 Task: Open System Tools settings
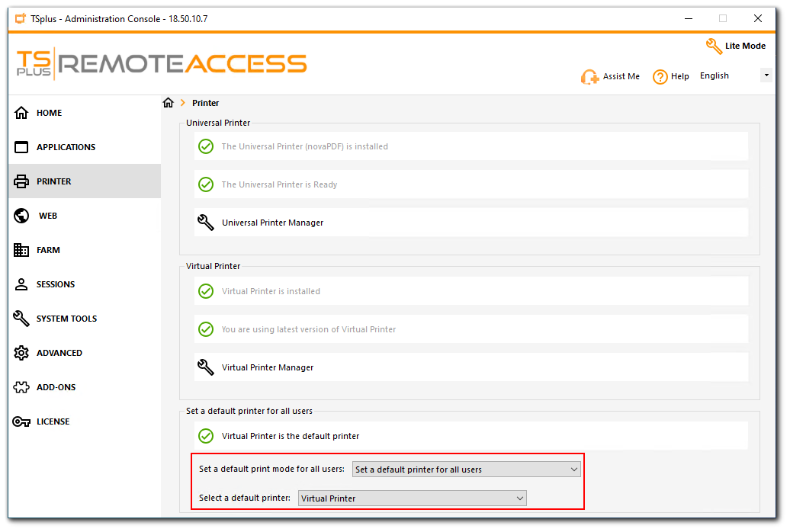coord(66,319)
